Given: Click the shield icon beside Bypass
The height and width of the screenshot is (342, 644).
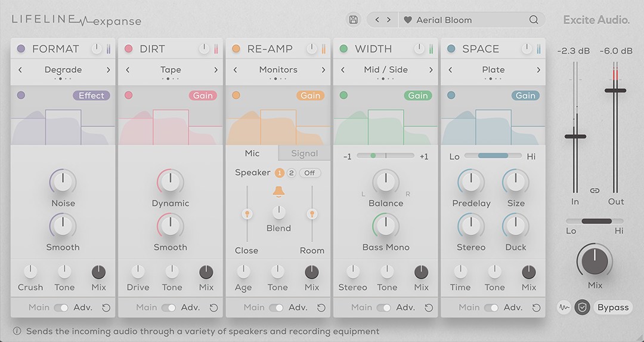Looking at the screenshot, I should pos(582,307).
